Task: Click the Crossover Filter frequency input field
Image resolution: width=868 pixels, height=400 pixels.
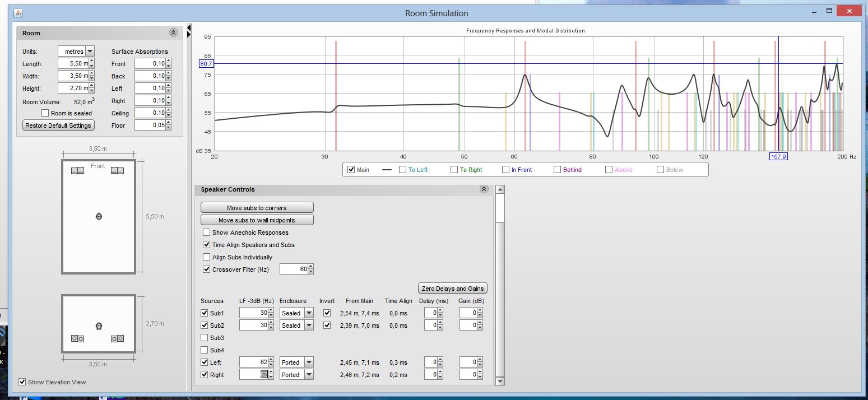Action: (x=293, y=269)
